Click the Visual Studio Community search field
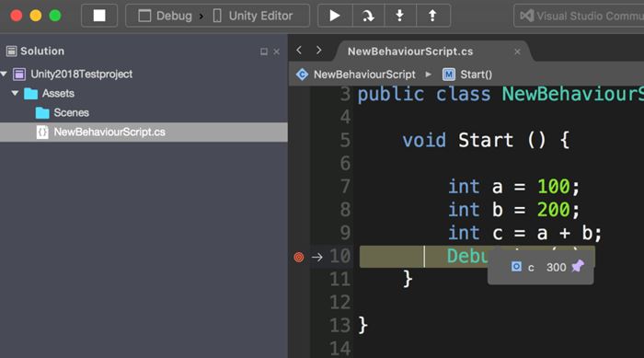 pos(579,16)
